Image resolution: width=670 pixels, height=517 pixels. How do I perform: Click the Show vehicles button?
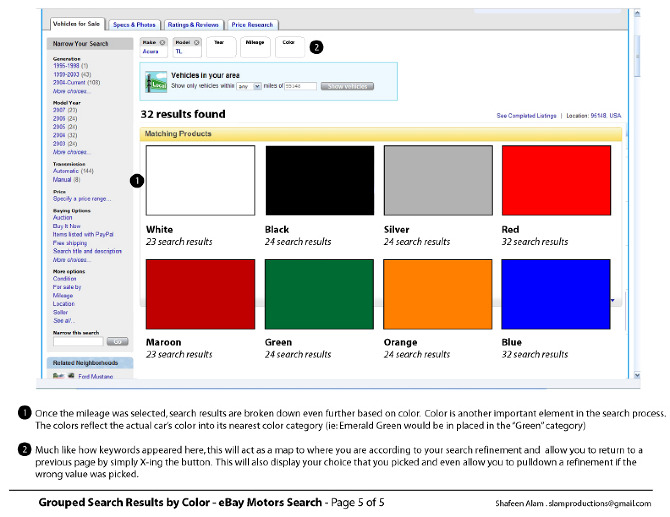click(347, 86)
